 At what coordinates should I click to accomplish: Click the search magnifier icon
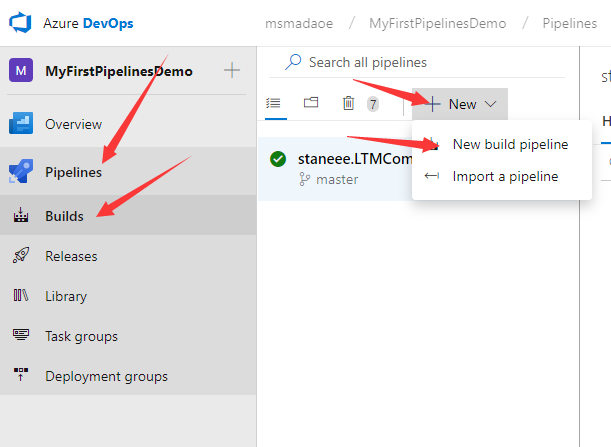(293, 62)
